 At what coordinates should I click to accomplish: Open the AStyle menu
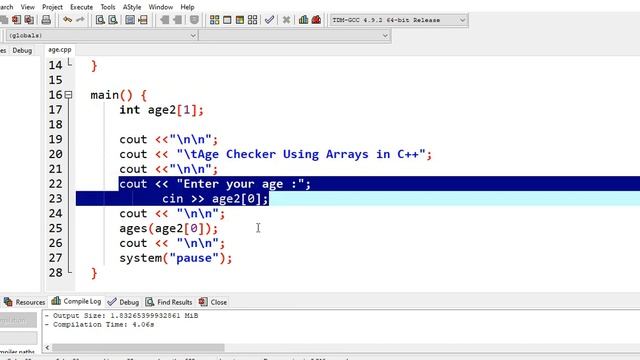[132, 7]
